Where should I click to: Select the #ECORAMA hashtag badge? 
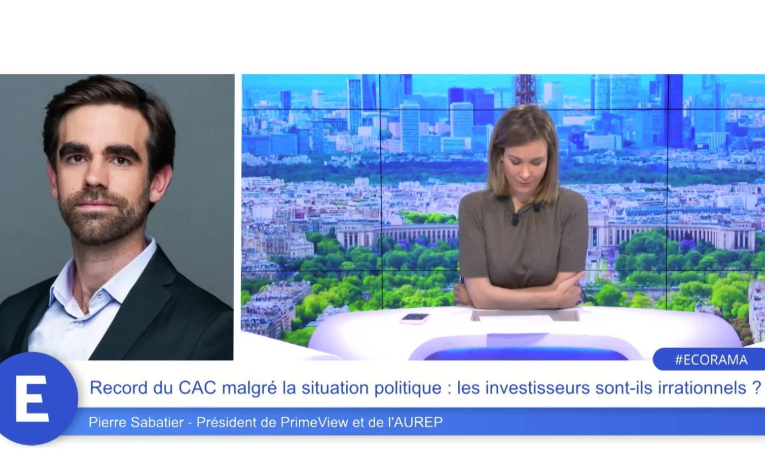[710, 359]
